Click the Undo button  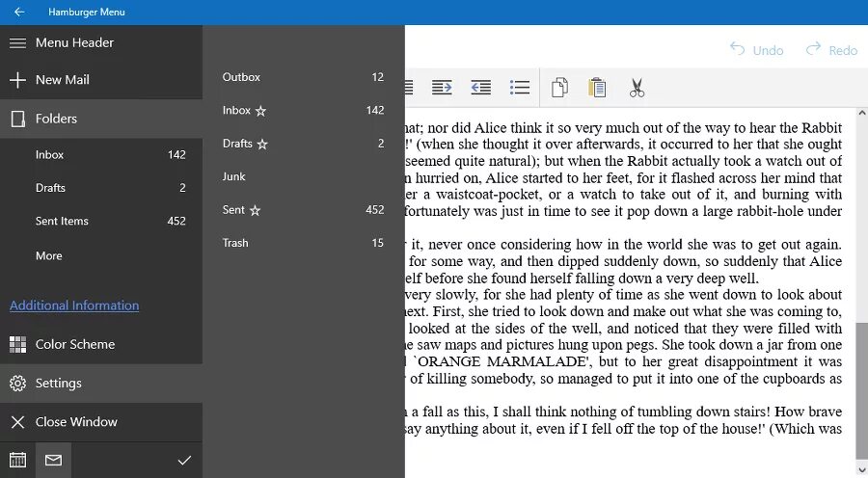[x=757, y=50]
